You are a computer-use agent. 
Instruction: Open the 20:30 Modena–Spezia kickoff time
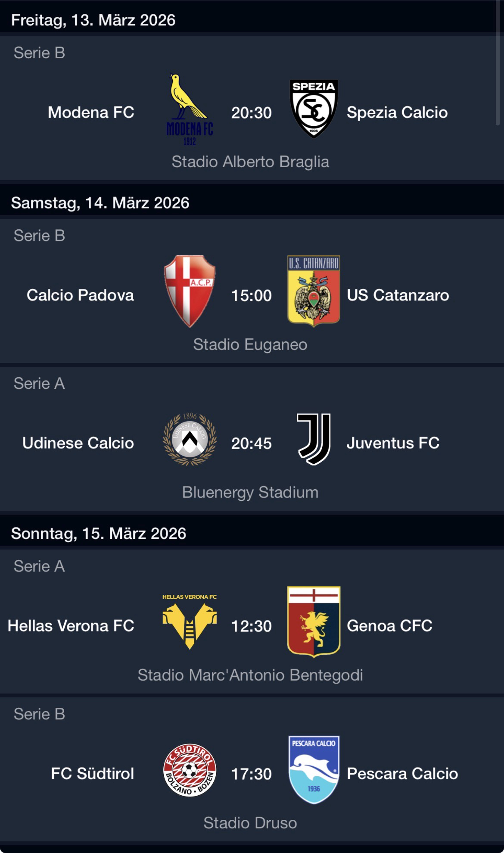[252, 113]
